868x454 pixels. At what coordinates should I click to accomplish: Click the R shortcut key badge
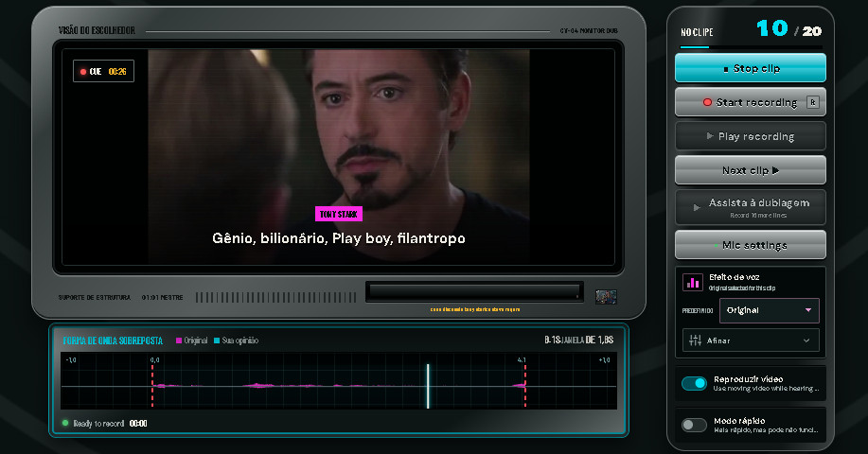813,102
